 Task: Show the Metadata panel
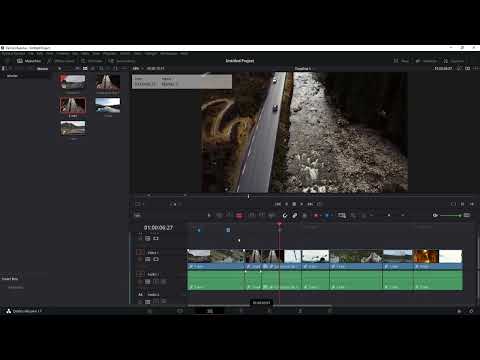click(426, 61)
